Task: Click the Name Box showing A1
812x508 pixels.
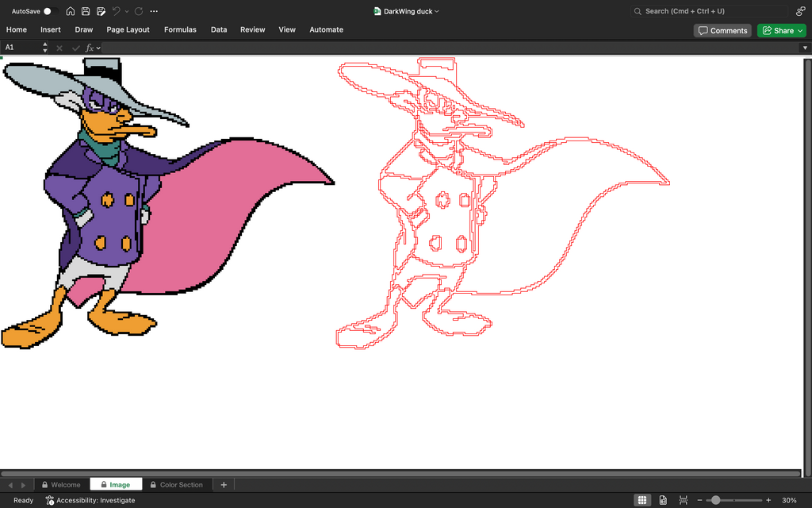Action: (21, 47)
